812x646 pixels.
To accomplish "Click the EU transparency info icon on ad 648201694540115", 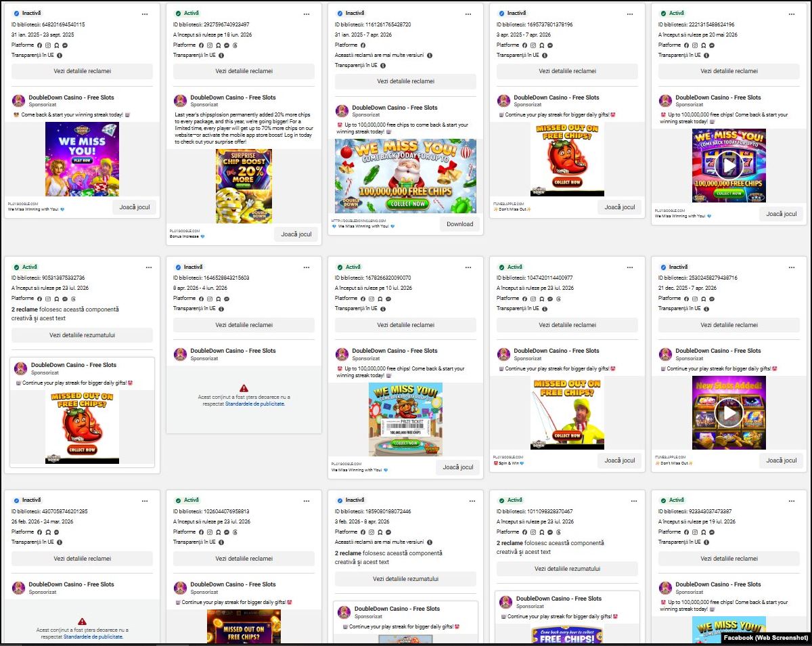I will tap(60, 56).
